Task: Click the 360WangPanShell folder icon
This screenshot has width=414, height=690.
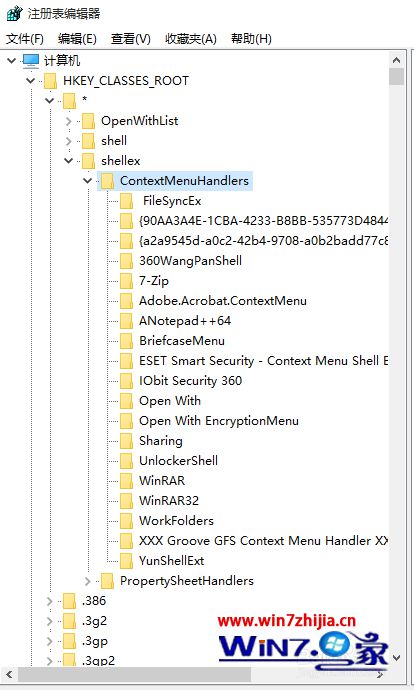Action: (127, 261)
